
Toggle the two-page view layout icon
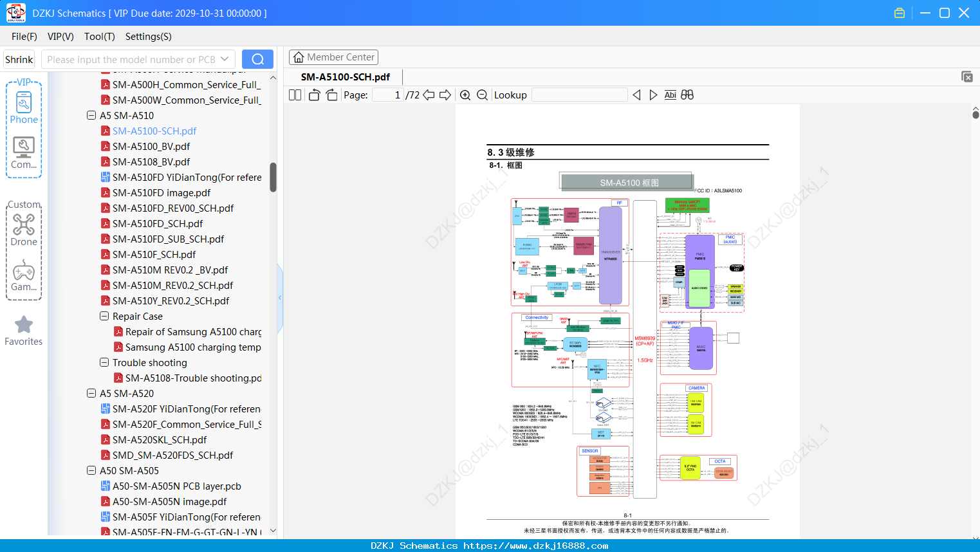click(295, 95)
